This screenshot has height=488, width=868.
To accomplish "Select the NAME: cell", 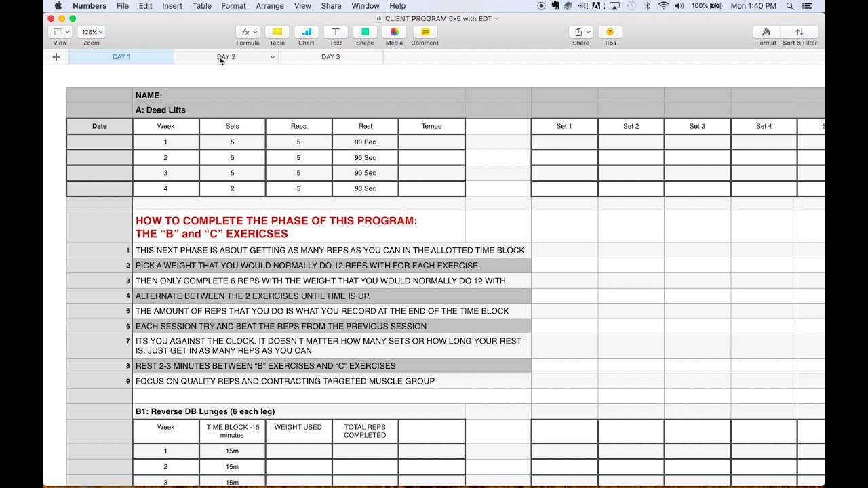I will 299,95.
